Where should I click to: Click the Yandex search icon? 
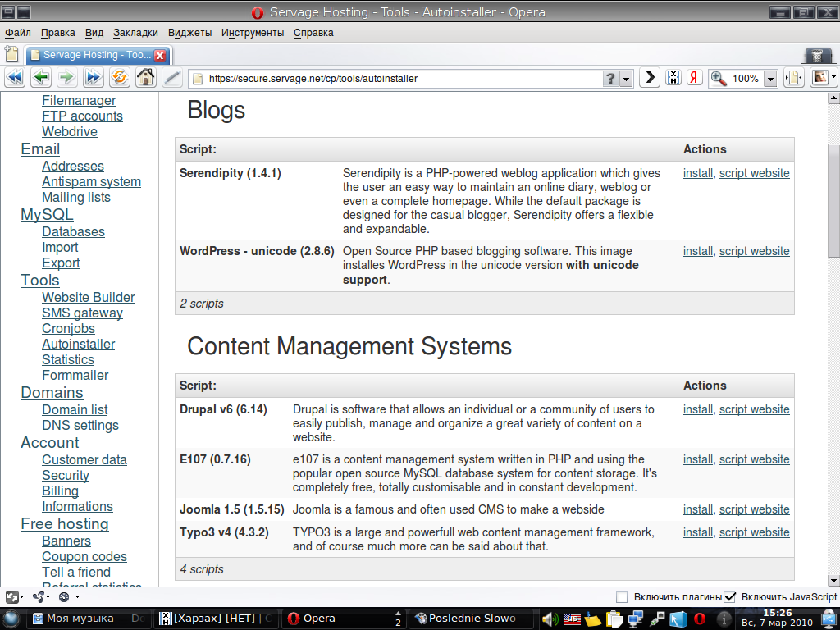[695, 78]
